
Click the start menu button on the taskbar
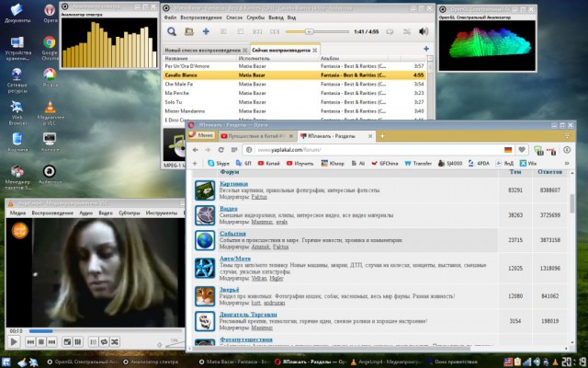click(x=7, y=362)
